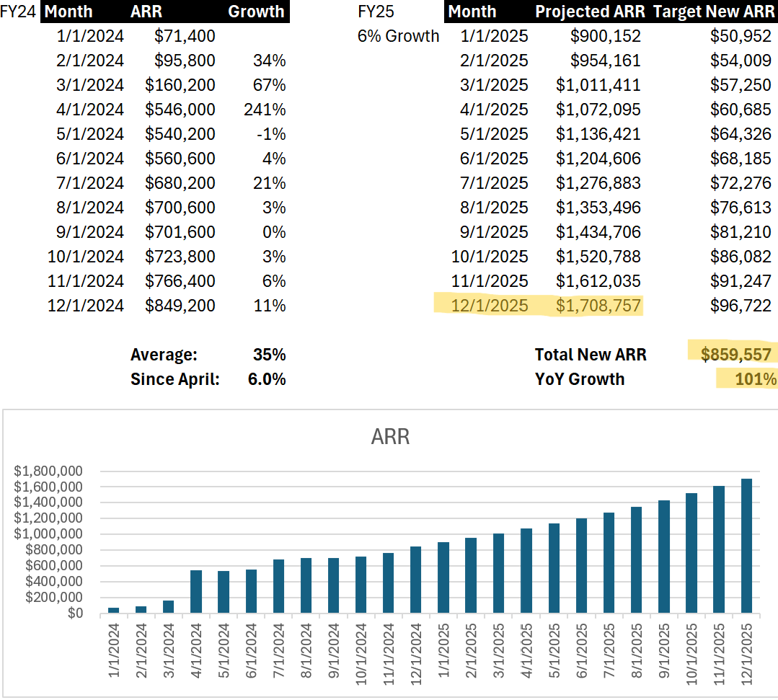Image resolution: width=778 pixels, height=700 pixels.
Task: Select the $60,685 target cell
Action: click(741, 110)
